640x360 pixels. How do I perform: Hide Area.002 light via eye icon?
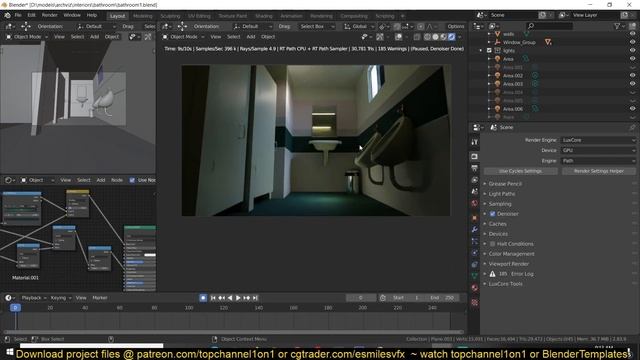coord(632,76)
